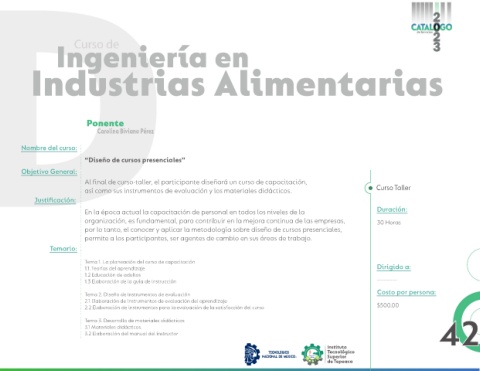The image size is (480, 371).
Task: Click the Curso Taller bullet marker
Action: click(x=370, y=188)
